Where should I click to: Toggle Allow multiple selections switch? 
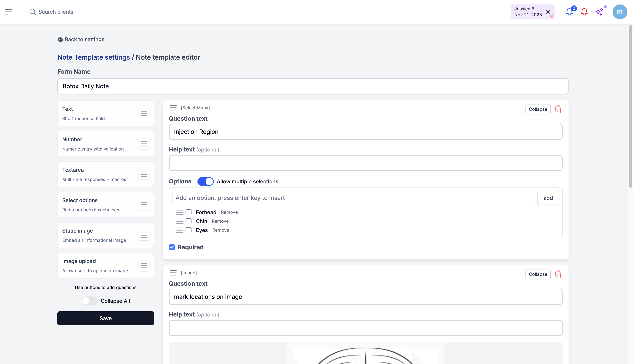(x=205, y=182)
